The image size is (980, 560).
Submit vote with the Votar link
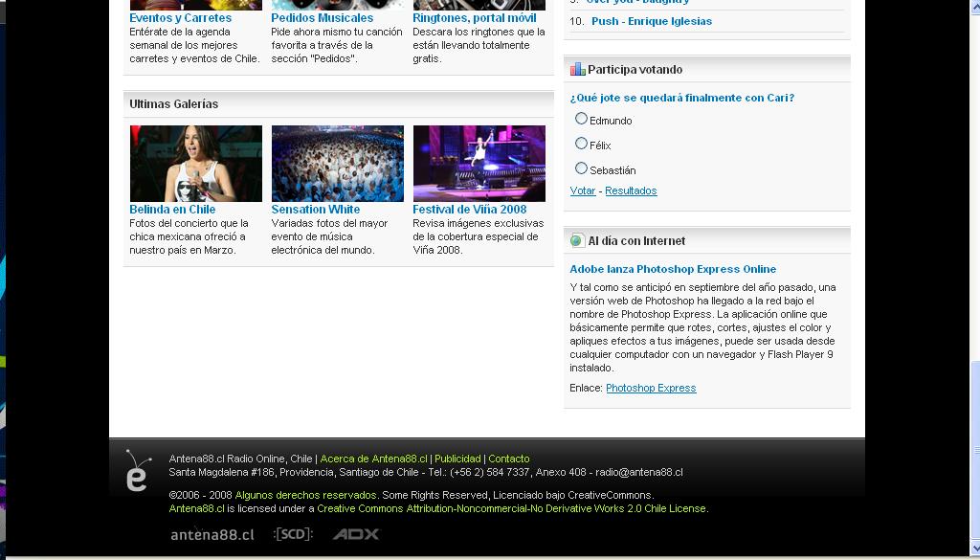[x=583, y=190]
